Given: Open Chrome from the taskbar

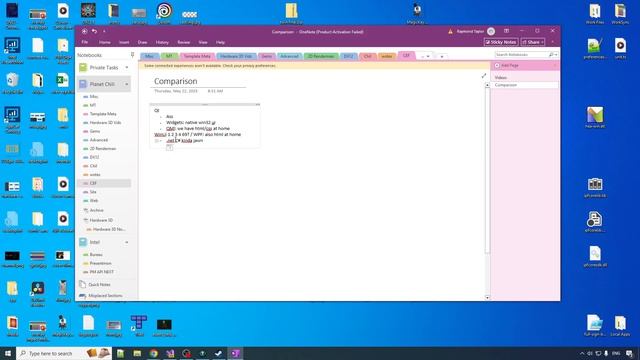Looking at the screenshot, I should [x=153, y=353].
